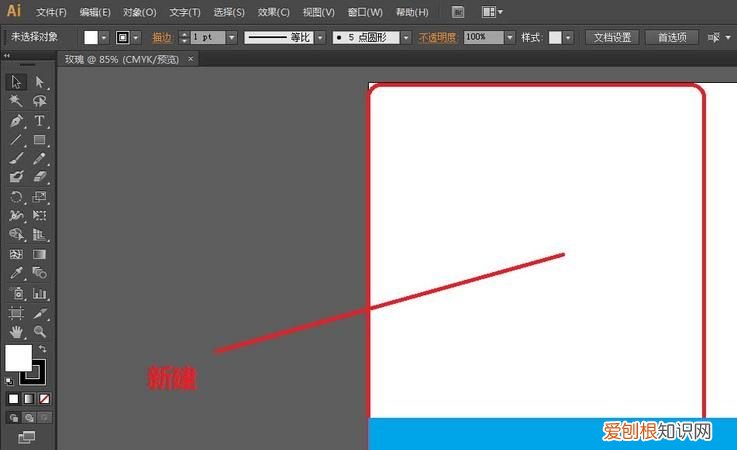Select the Rotate tool
Screen dimensions: 737x450
(x=16, y=197)
